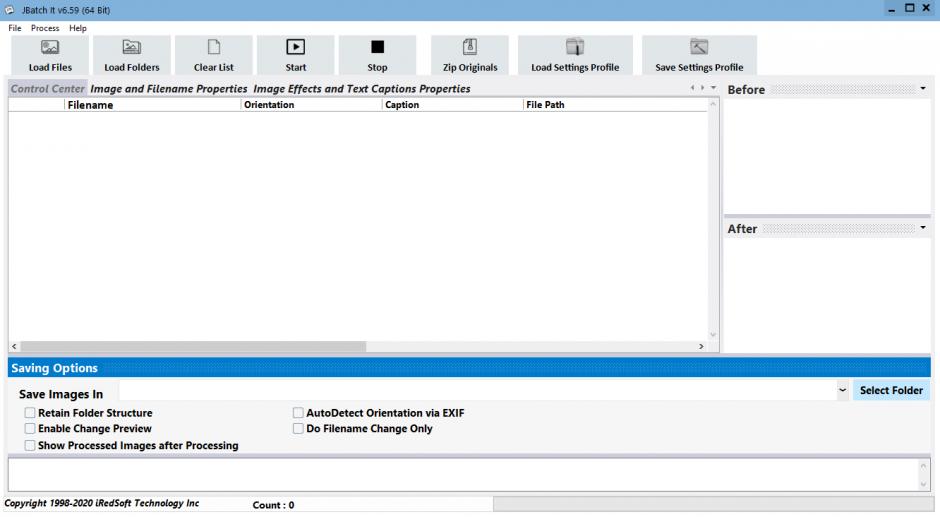
Task: Click the file list scroll right arrow
Action: (x=701, y=347)
